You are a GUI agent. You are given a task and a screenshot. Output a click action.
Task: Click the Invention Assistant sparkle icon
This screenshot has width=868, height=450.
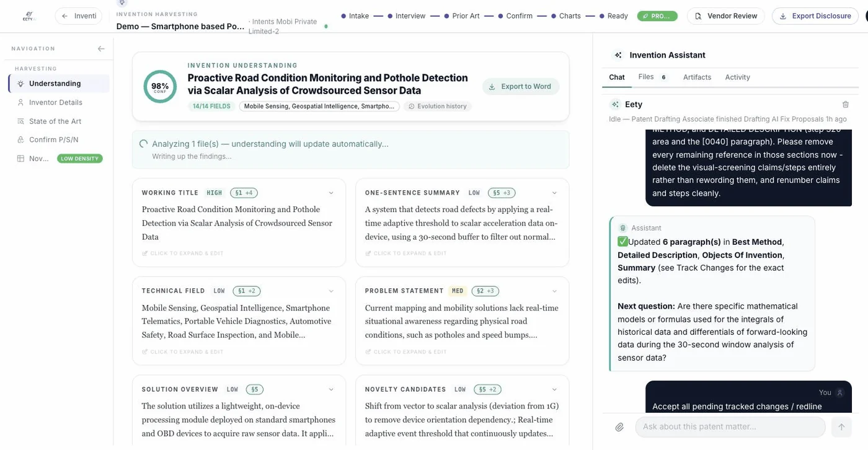[618, 55]
